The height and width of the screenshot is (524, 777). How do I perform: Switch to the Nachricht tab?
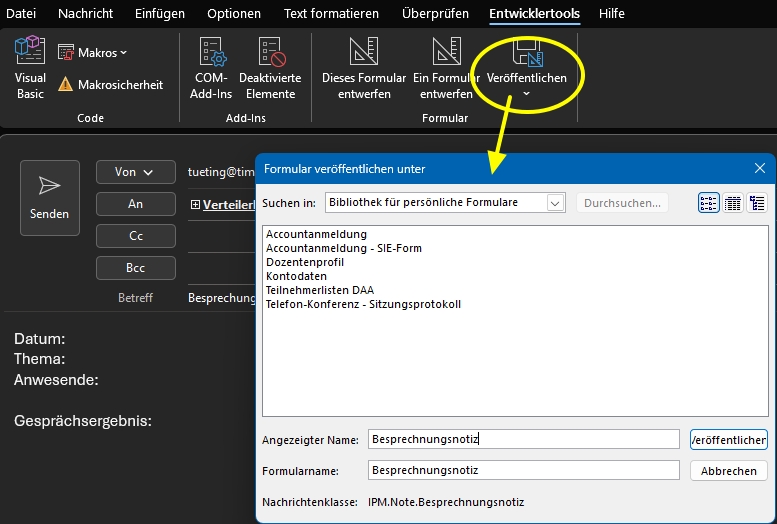[x=85, y=13]
